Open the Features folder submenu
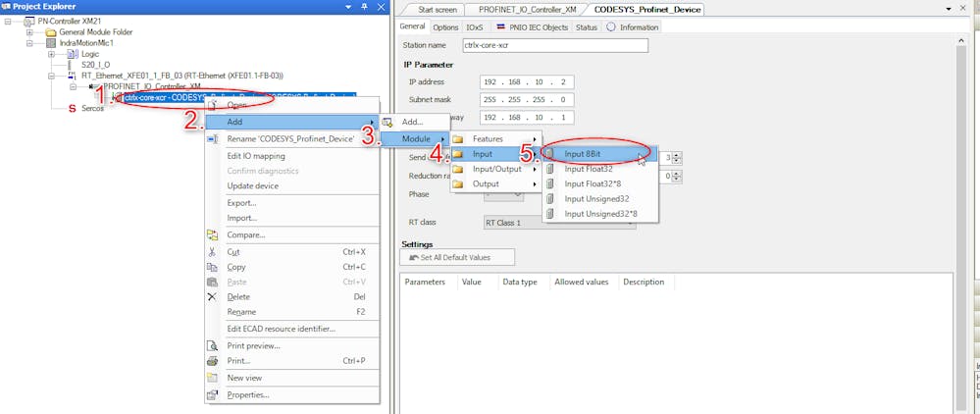 [495, 139]
